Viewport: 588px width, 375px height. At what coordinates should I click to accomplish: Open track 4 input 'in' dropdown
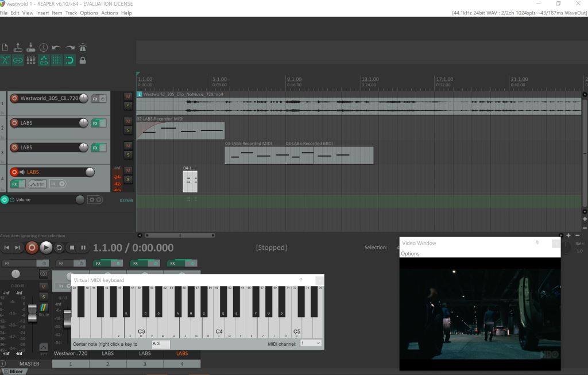57,184
